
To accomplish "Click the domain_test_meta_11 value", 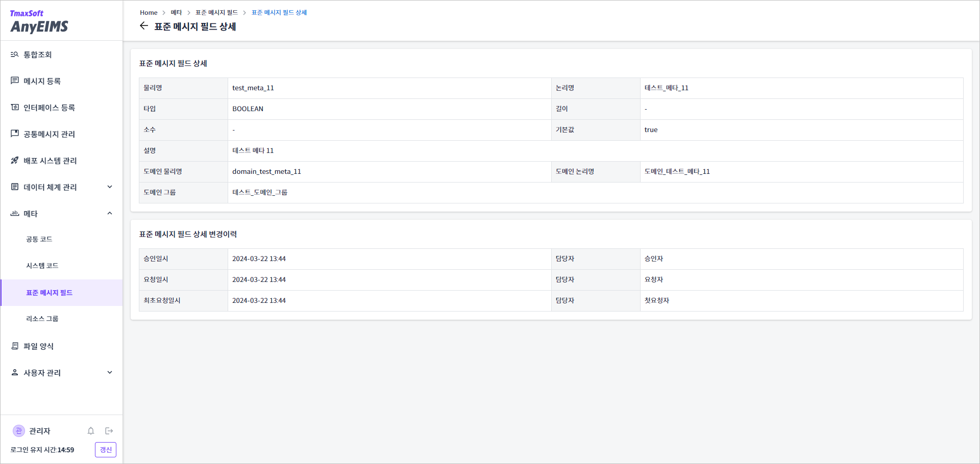I will (x=266, y=171).
